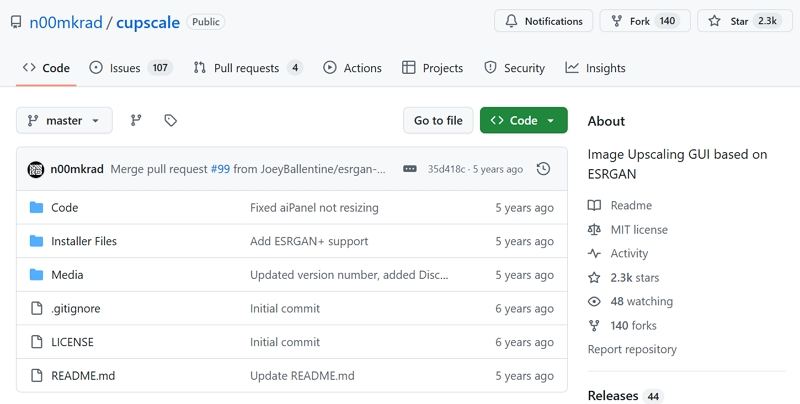Open the MIT license link
Viewport: 800px width, 404px height.
click(639, 230)
